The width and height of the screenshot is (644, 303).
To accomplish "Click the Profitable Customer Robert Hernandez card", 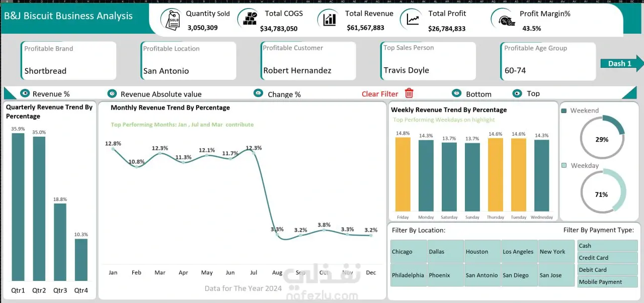I will (308, 60).
